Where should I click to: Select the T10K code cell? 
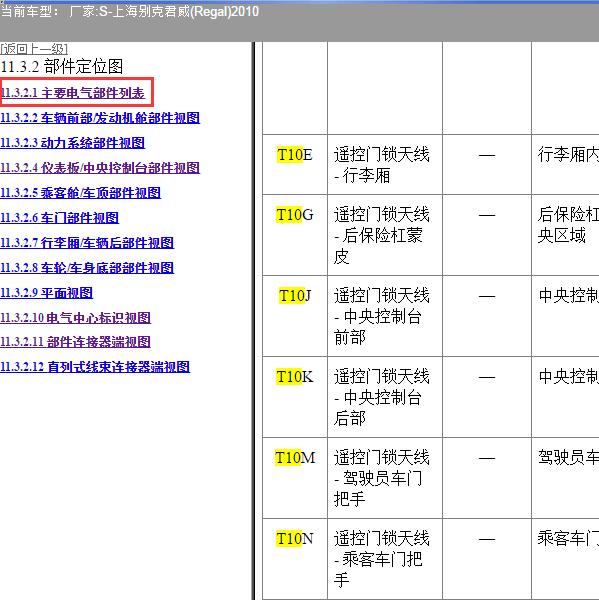coord(295,397)
